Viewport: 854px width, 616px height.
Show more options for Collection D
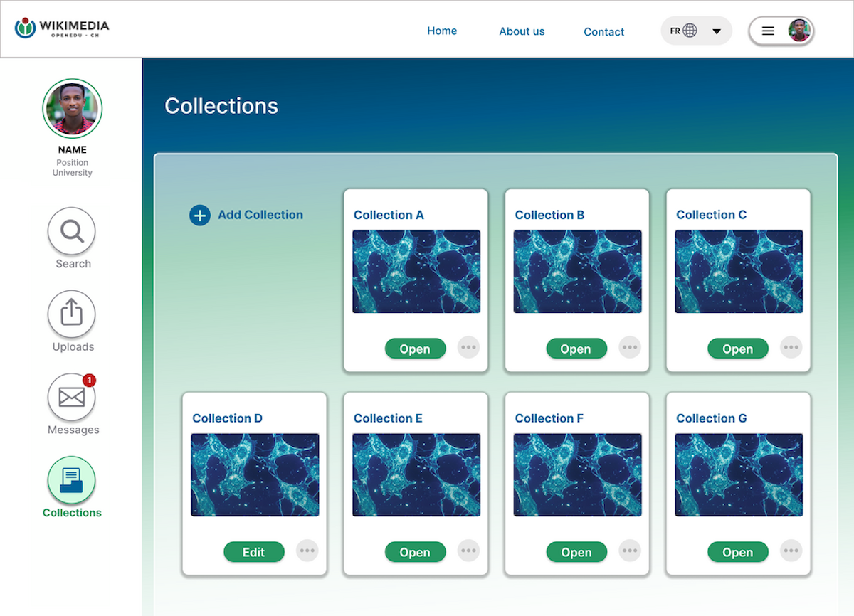tap(307, 551)
